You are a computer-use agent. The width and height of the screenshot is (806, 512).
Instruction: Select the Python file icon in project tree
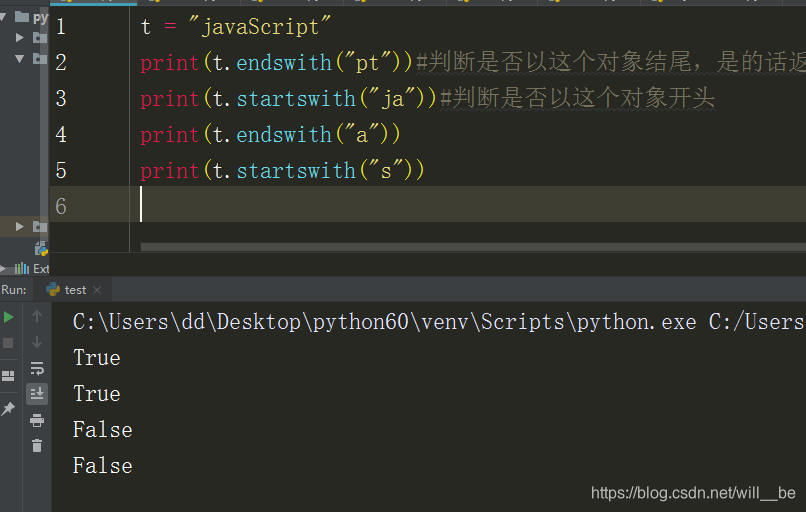41,249
